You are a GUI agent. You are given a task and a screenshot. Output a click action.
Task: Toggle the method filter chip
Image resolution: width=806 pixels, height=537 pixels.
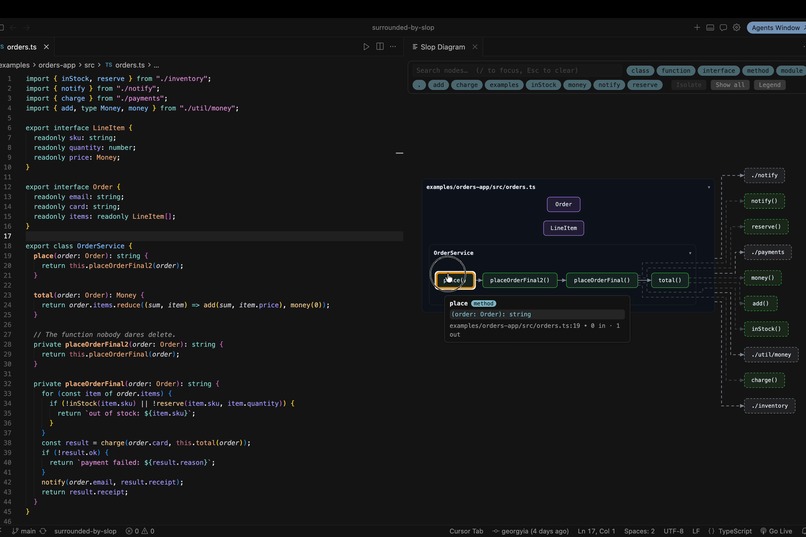click(758, 70)
